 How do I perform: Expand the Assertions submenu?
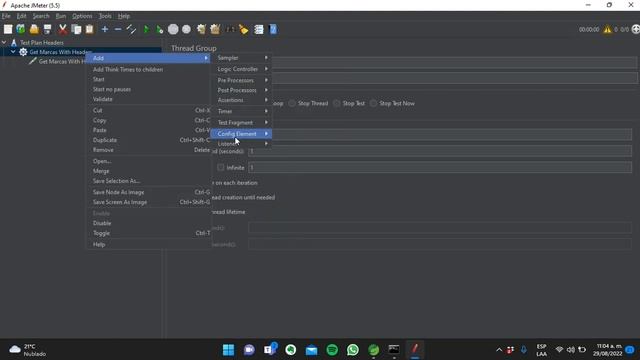click(x=241, y=100)
